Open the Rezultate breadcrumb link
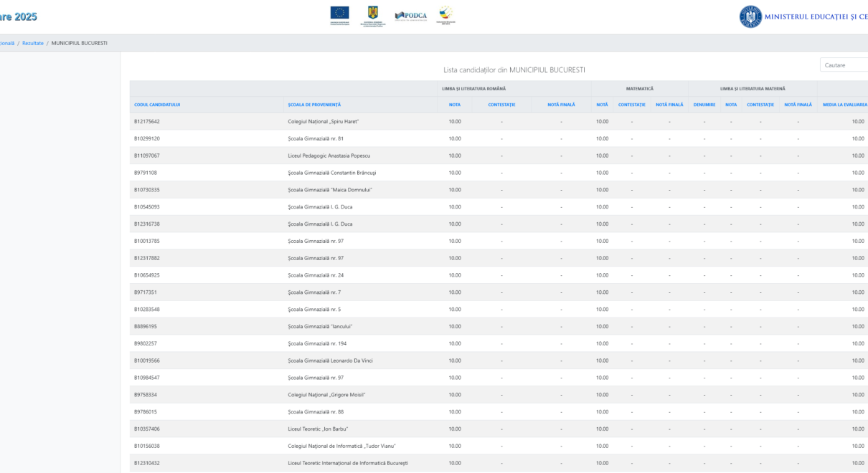This screenshot has width=868, height=473. pos(33,43)
